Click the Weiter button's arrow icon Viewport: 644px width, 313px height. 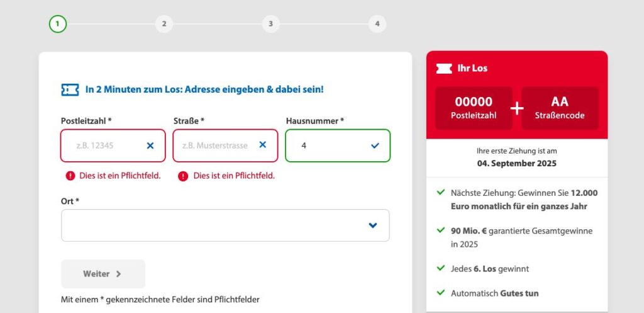[118, 274]
